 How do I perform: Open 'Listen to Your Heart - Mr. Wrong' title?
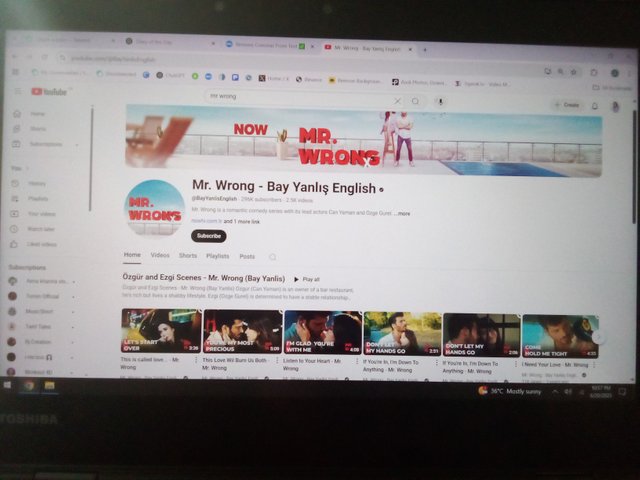click(312, 364)
